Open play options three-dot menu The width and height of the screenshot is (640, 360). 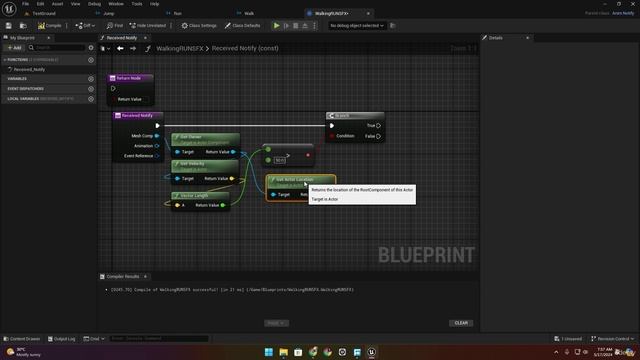click(x=314, y=26)
